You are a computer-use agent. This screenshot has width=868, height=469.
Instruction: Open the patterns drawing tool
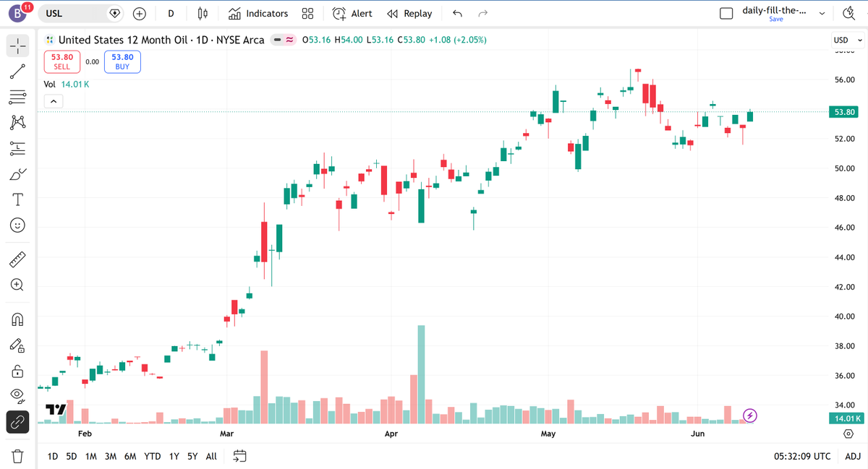pos(18,122)
